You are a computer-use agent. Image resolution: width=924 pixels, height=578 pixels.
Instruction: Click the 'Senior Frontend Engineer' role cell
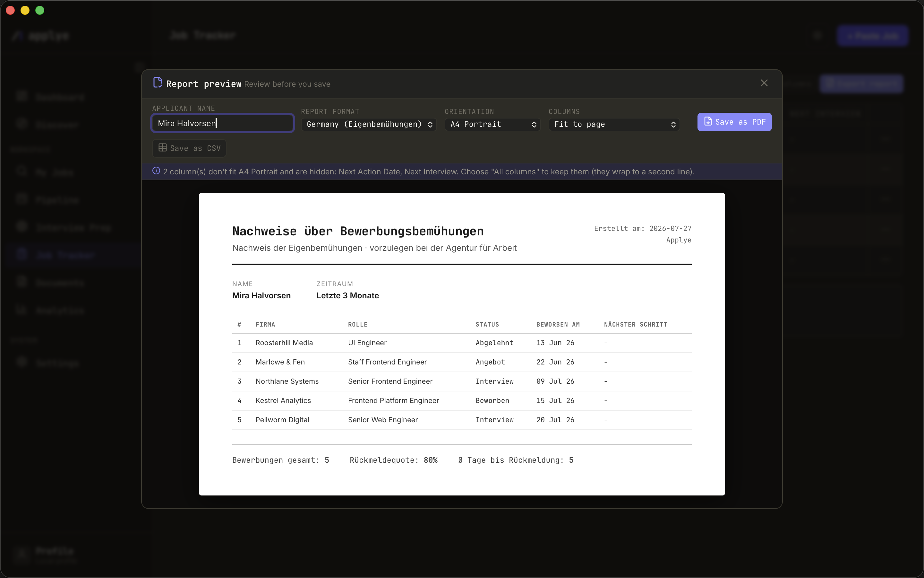click(x=390, y=381)
